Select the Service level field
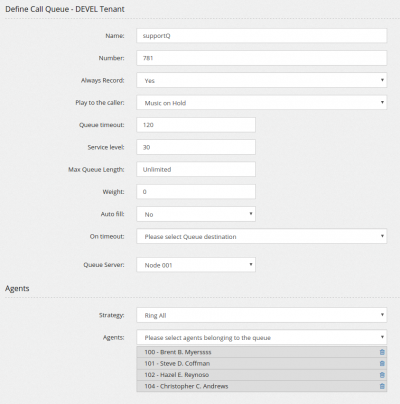Screen dimensions: 400x404 tap(196, 147)
